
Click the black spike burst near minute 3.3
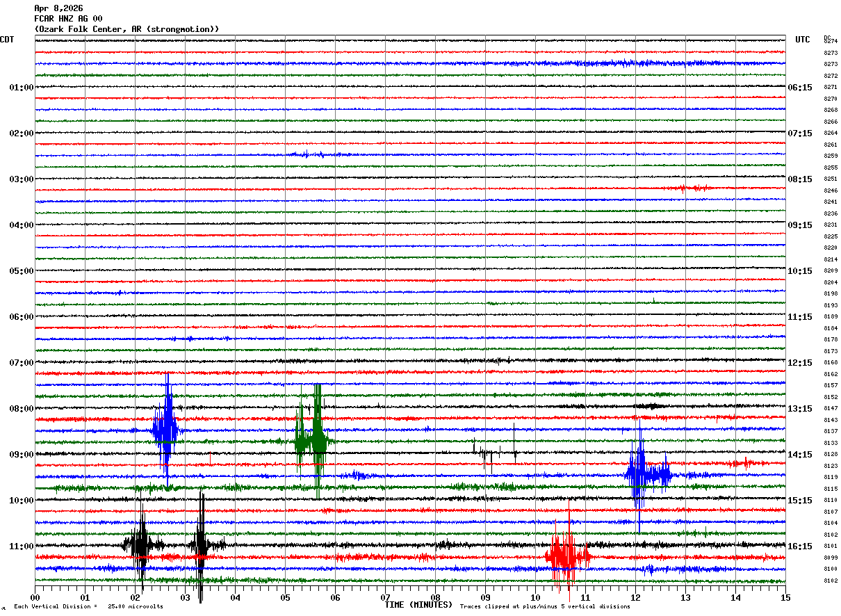click(201, 545)
